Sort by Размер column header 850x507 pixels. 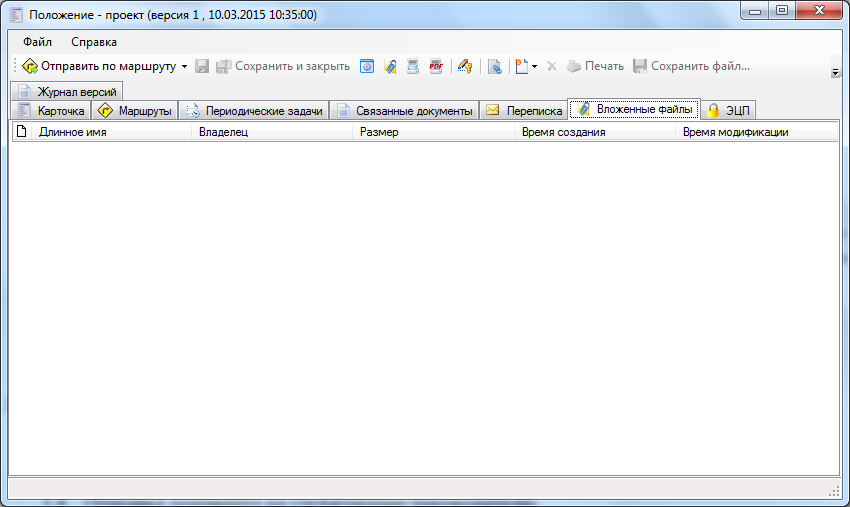tap(433, 132)
